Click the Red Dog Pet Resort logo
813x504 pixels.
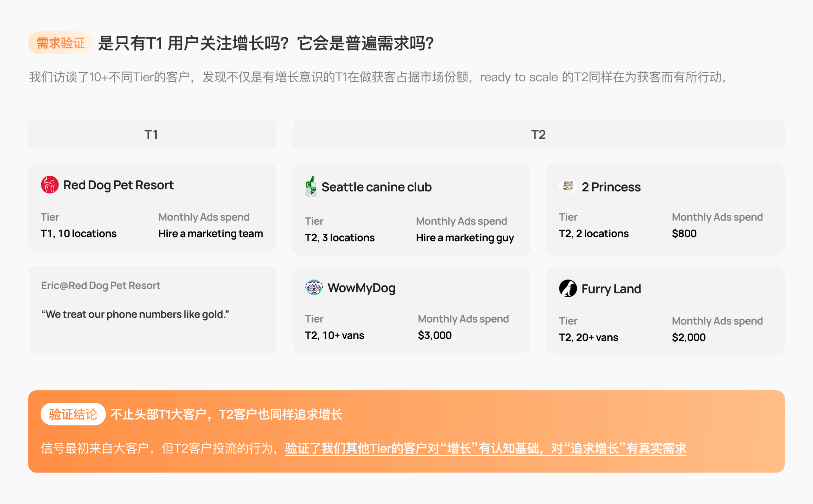(x=50, y=185)
